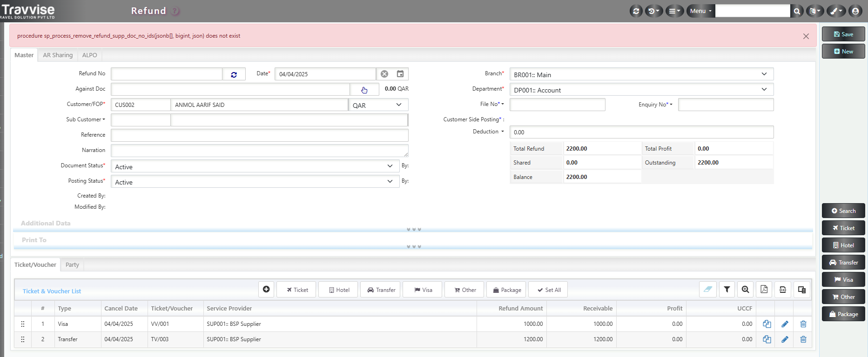868x357 pixels.
Task: Clear the Date field with the X icon
Action: coord(384,74)
